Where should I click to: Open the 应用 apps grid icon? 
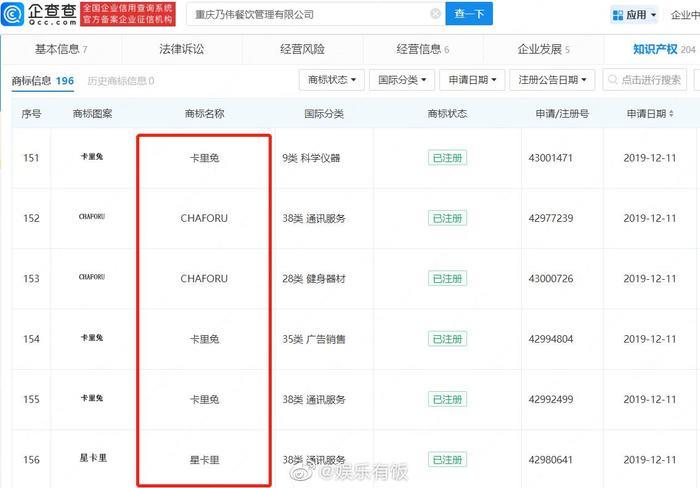[x=617, y=15]
